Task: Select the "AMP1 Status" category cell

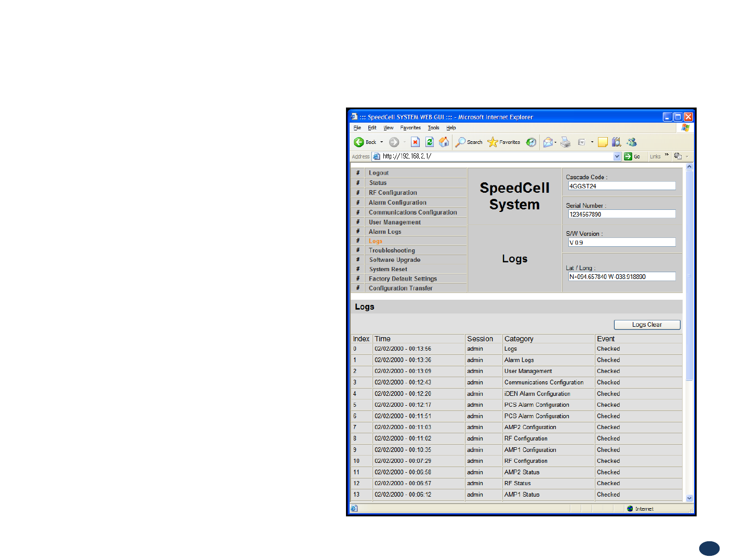Action: click(548, 495)
